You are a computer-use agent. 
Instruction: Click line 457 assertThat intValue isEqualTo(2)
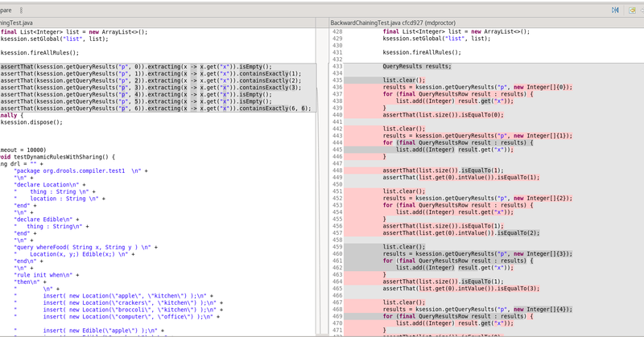461,233
